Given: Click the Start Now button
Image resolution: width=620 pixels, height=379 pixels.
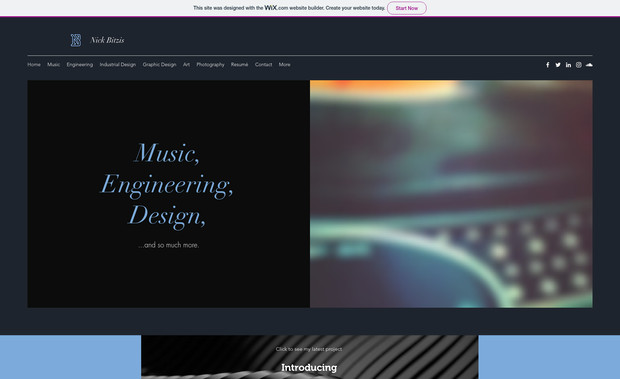Looking at the screenshot, I should pyautogui.click(x=406, y=8).
